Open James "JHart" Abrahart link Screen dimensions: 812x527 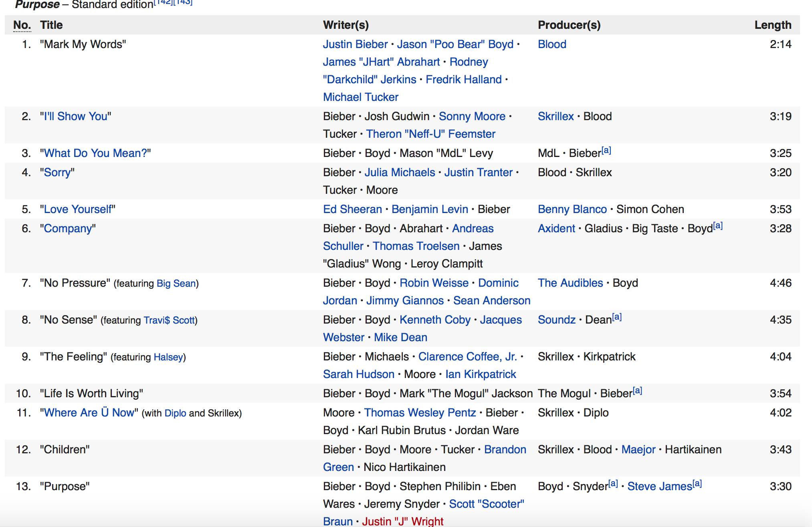click(382, 62)
